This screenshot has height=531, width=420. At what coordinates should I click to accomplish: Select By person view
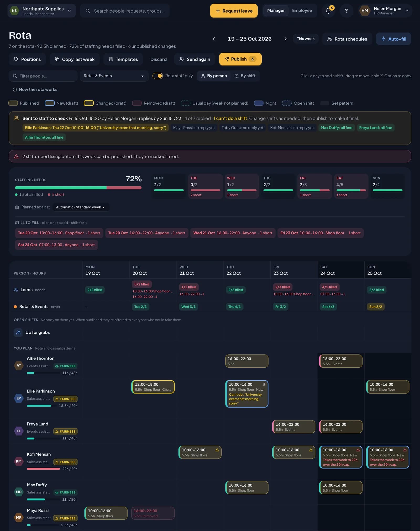214,76
